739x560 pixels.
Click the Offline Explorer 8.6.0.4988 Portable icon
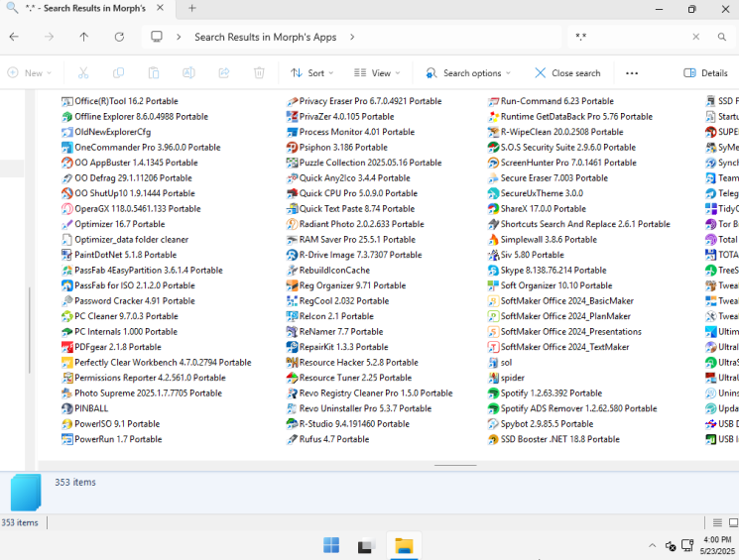(66, 117)
